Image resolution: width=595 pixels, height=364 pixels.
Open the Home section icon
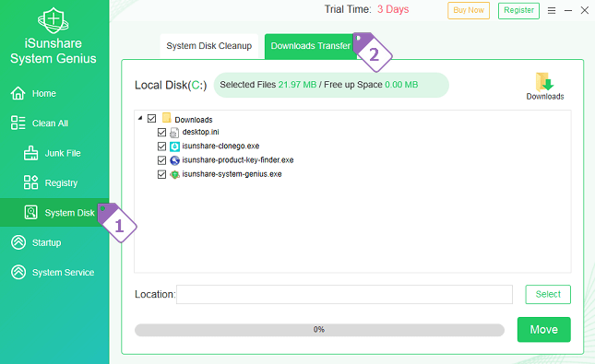(x=18, y=93)
